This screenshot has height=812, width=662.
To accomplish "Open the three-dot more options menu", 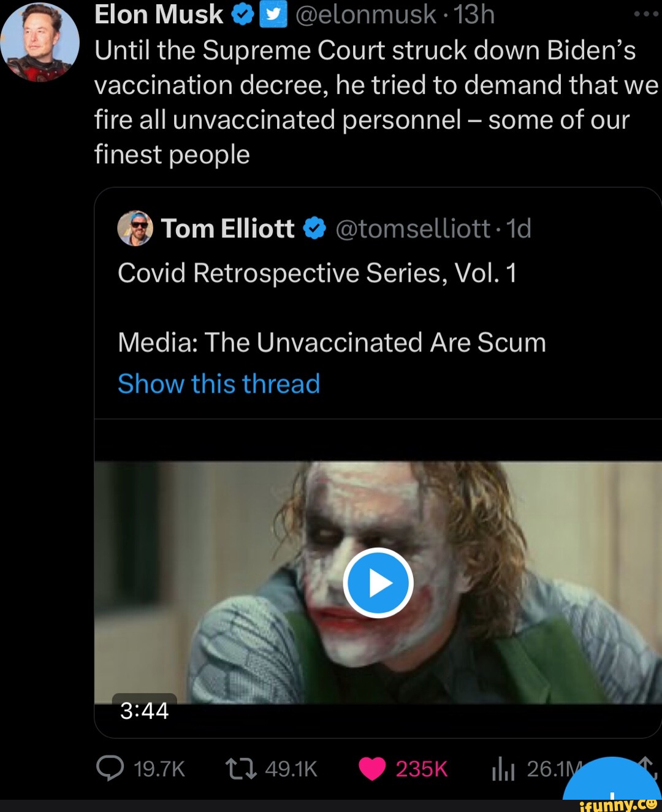I will [x=646, y=14].
